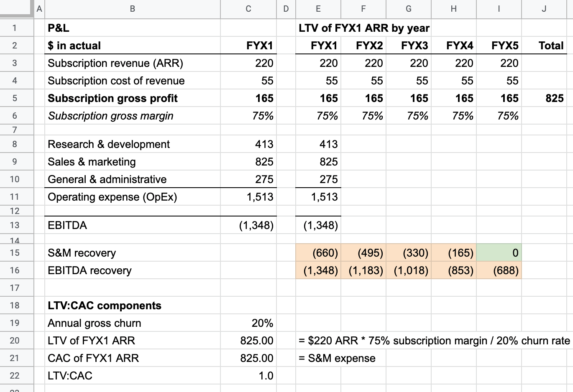The image size is (573, 392).
Task: Select row 16 header
Action: point(15,270)
